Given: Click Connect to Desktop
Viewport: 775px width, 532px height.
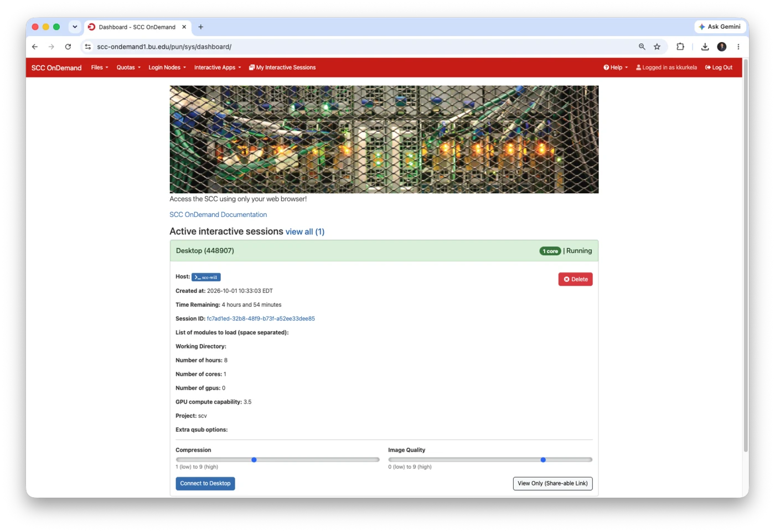Looking at the screenshot, I should pos(205,484).
